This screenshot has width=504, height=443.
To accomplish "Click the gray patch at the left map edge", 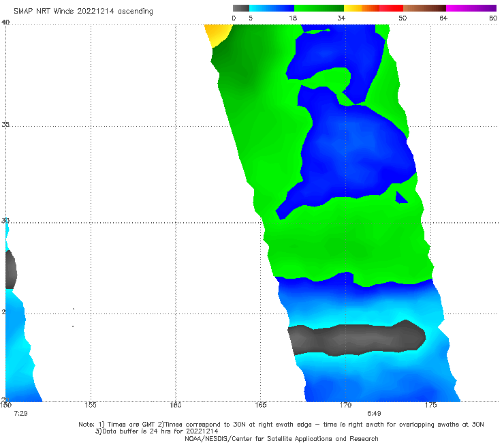I will pos(11,270).
